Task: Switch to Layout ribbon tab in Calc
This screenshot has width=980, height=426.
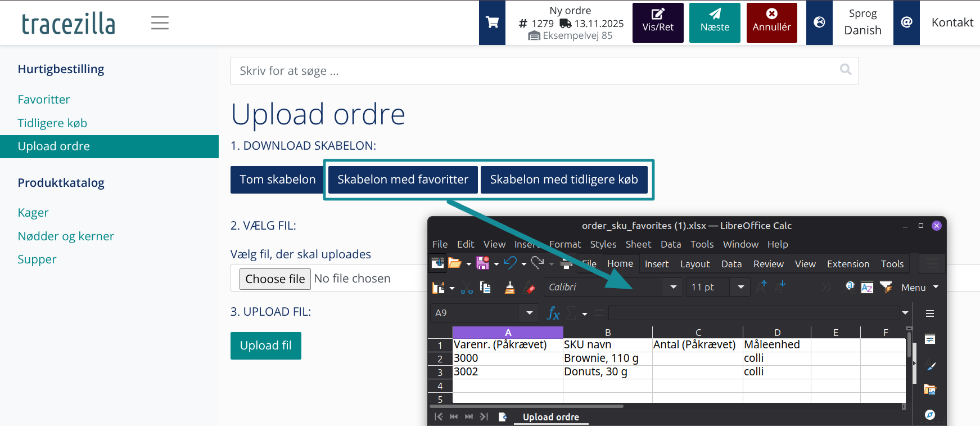Action: click(695, 264)
